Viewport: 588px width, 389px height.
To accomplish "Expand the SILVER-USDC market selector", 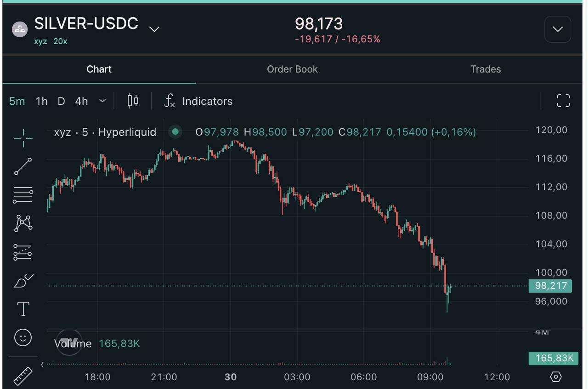I will tap(154, 29).
